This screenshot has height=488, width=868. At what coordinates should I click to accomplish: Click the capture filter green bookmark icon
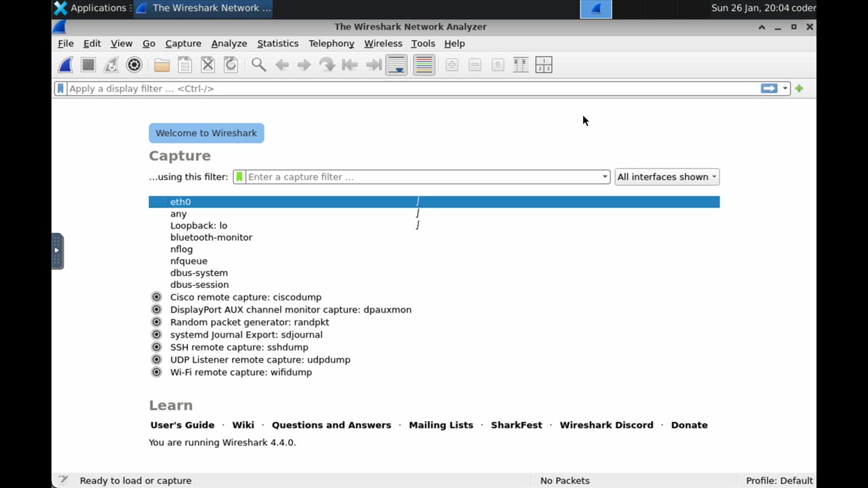pyautogui.click(x=239, y=177)
